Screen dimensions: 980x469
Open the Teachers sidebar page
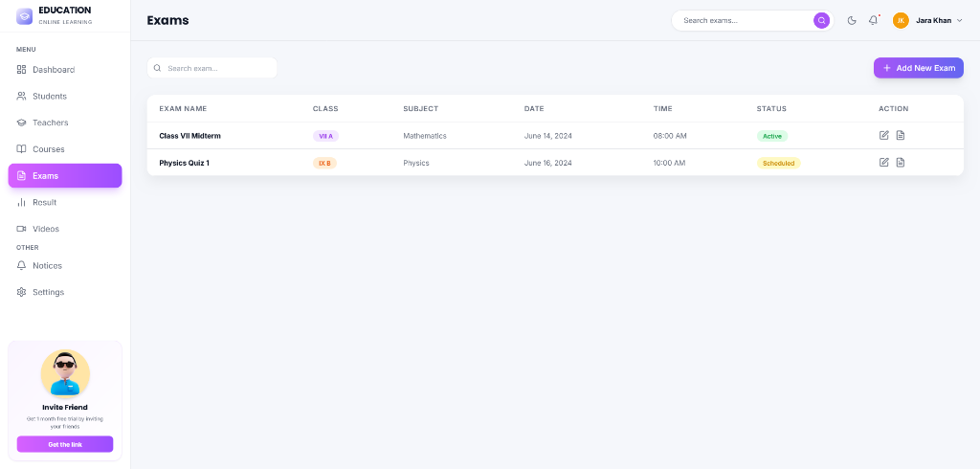(50, 123)
